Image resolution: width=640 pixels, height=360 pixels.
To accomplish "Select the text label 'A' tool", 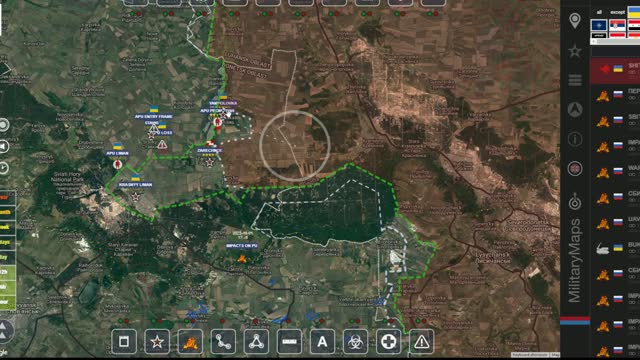I will click(322, 341).
